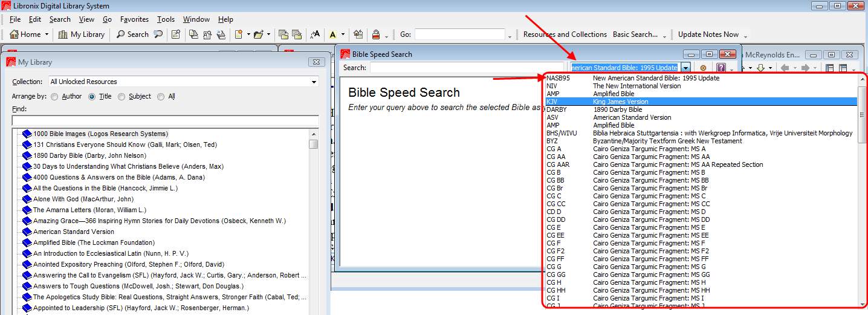This screenshot has height=315, width=868.
Task: Select BHS/WIVU Biblia Hebraica Stuttgartensia entry
Action: click(x=701, y=133)
